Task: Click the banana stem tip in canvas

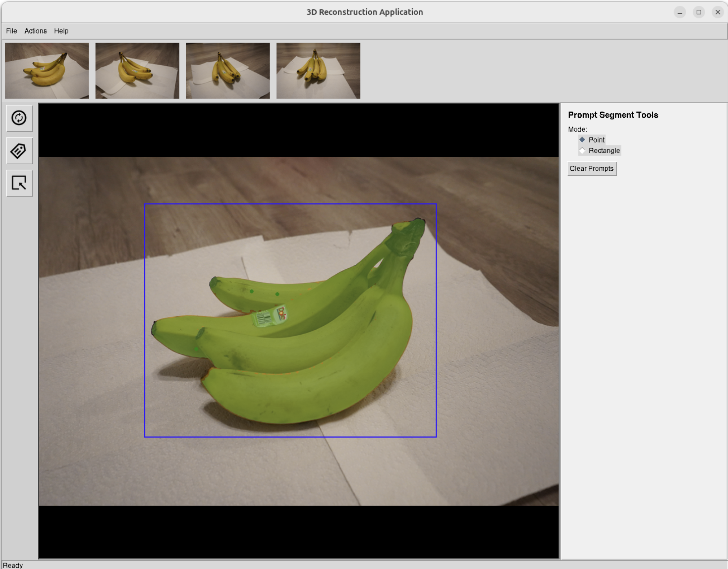Action: (418, 222)
